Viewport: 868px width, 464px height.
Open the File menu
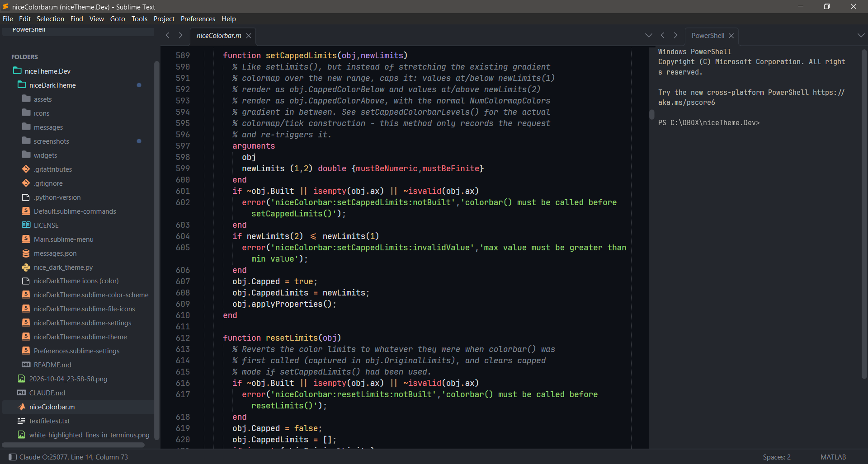pos(8,19)
